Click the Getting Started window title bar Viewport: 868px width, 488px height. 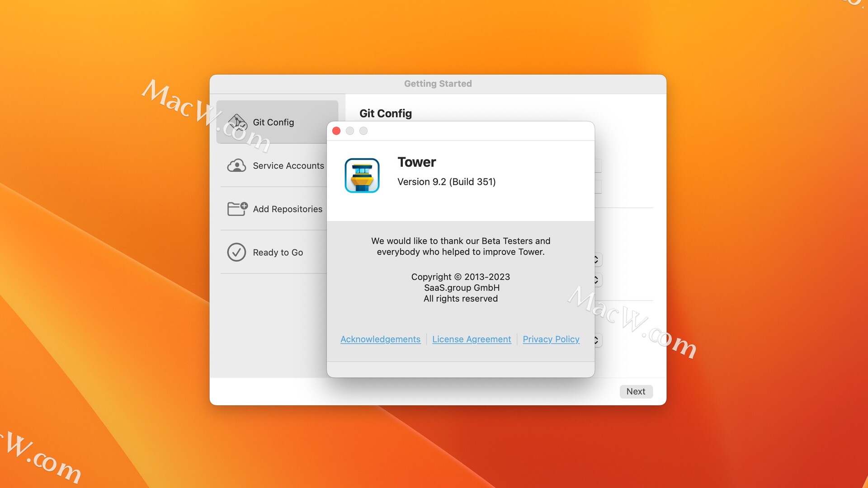(438, 84)
